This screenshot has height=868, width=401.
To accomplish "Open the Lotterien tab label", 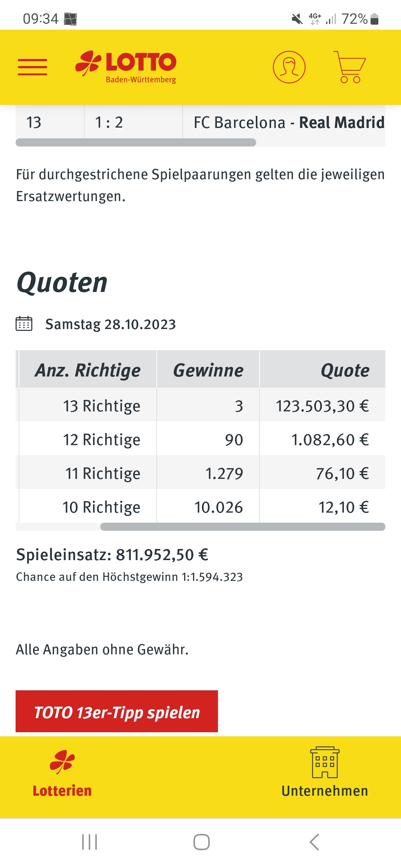I will [62, 791].
